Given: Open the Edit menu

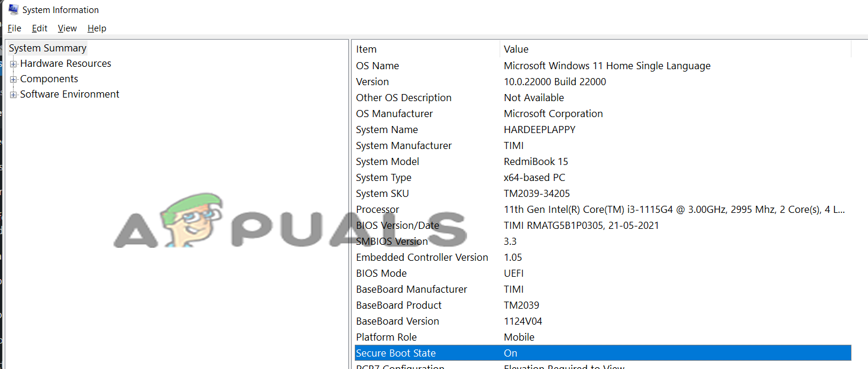Looking at the screenshot, I should coord(40,28).
